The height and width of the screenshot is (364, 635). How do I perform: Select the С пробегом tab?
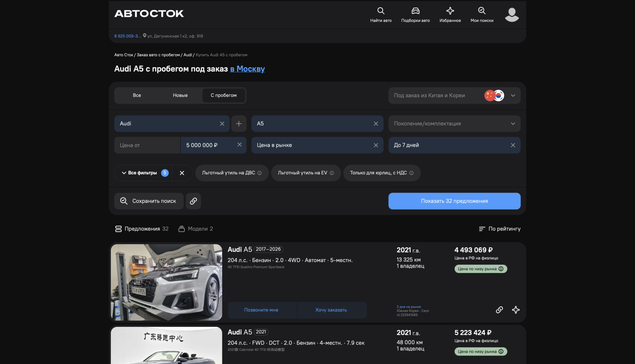tap(224, 96)
